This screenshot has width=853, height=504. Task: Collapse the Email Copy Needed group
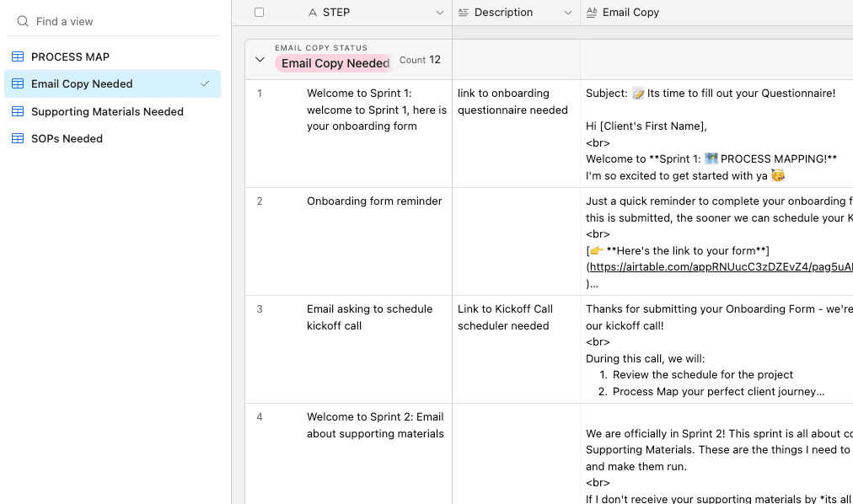pos(260,60)
